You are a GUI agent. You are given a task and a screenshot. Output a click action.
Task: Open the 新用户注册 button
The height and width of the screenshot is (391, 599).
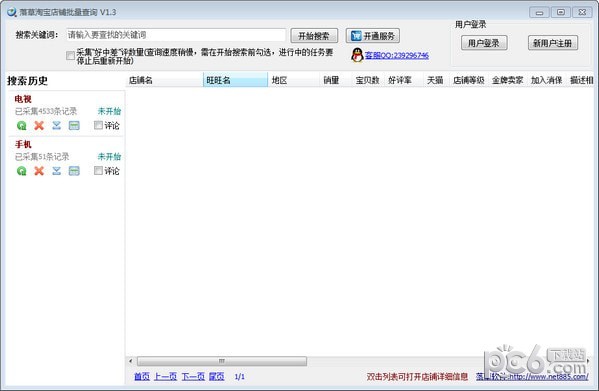click(x=553, y=43)
